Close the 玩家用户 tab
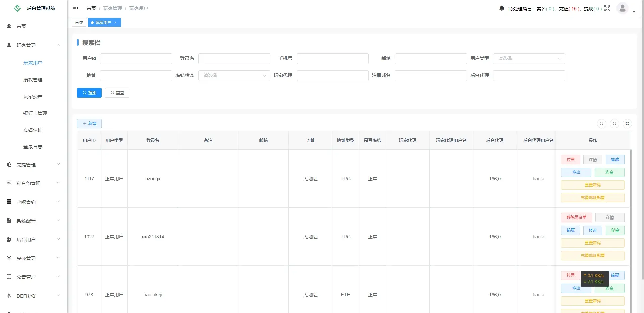This screenshot has width=644, height=313. click(115, 23)
